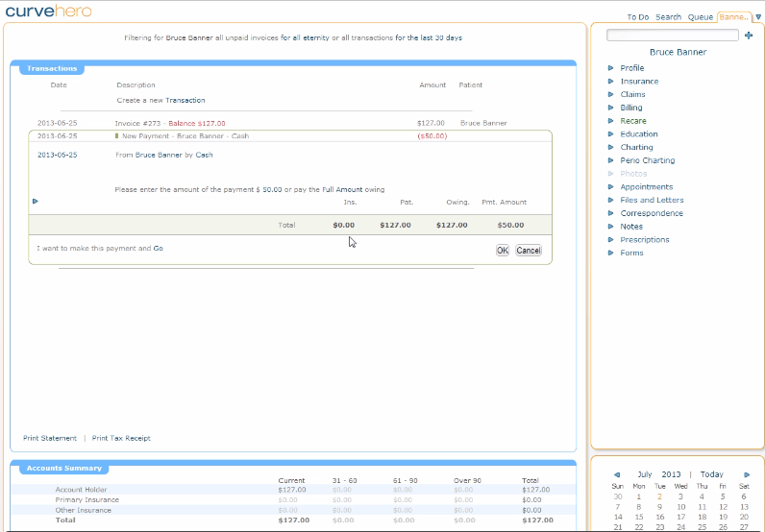Click the Go link to make payment
The image size is (765, 532).
(158, 248)
